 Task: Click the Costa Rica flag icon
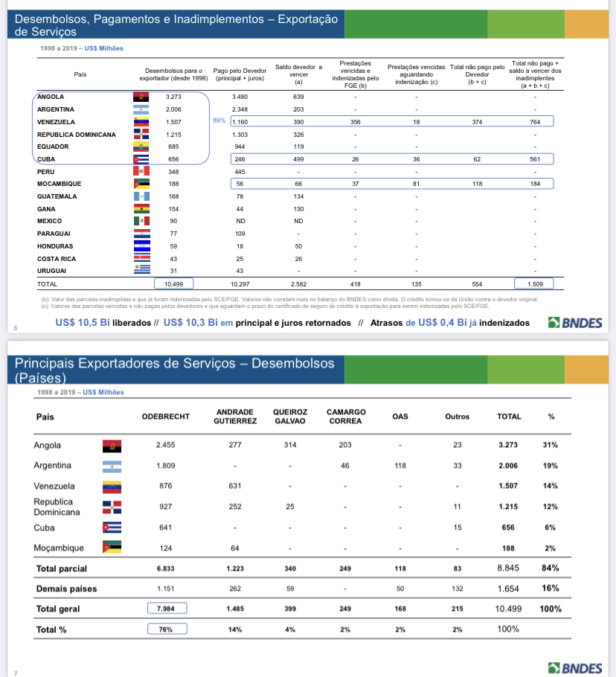tap(142, 259)
